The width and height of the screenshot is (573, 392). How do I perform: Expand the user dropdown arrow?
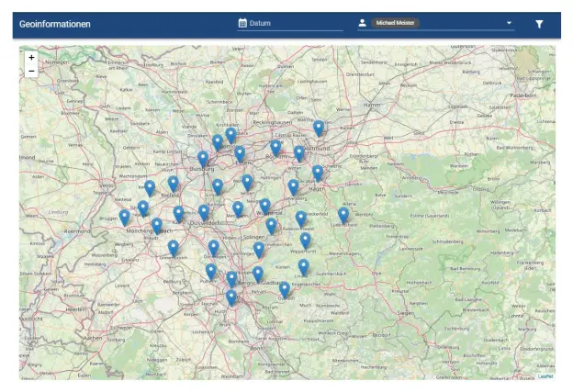tap(508, 23)
